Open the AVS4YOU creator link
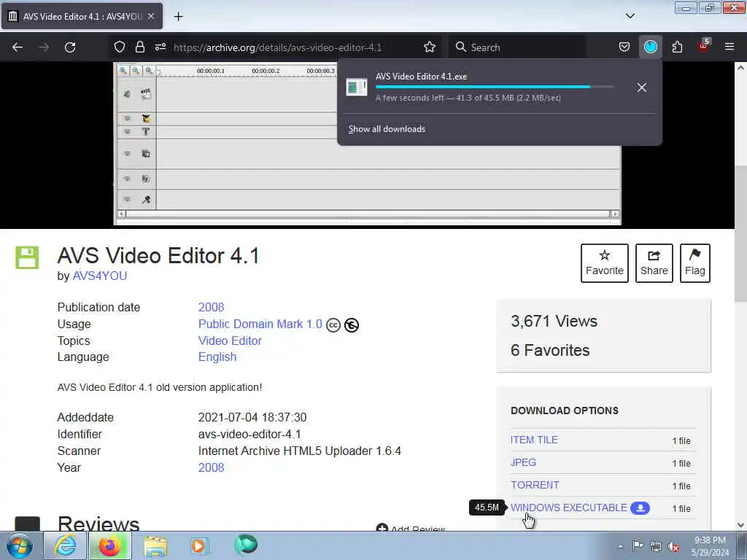Viewport: 747px width, 560px height. [99, 276]
